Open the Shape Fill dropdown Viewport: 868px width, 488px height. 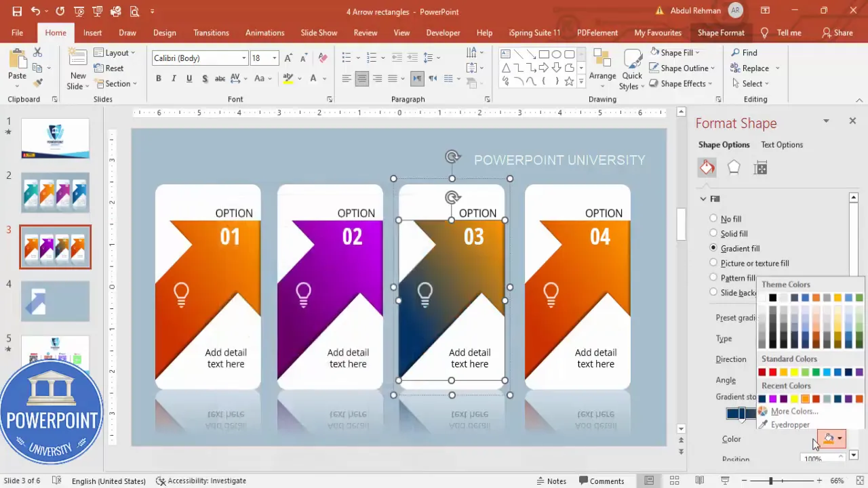click(x=674, y=53)
